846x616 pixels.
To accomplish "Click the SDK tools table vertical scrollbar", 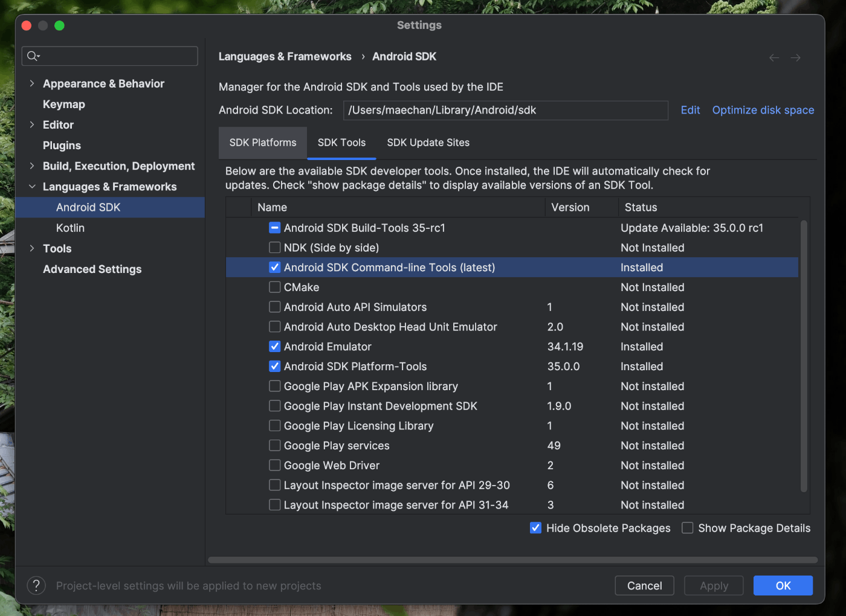I will click(804, 356).
